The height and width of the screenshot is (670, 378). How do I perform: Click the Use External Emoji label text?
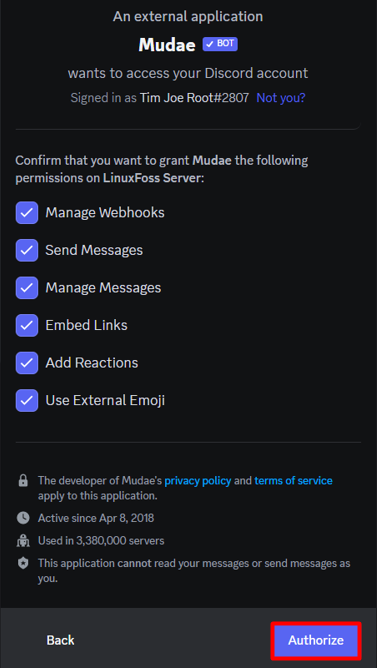point(105,400)
